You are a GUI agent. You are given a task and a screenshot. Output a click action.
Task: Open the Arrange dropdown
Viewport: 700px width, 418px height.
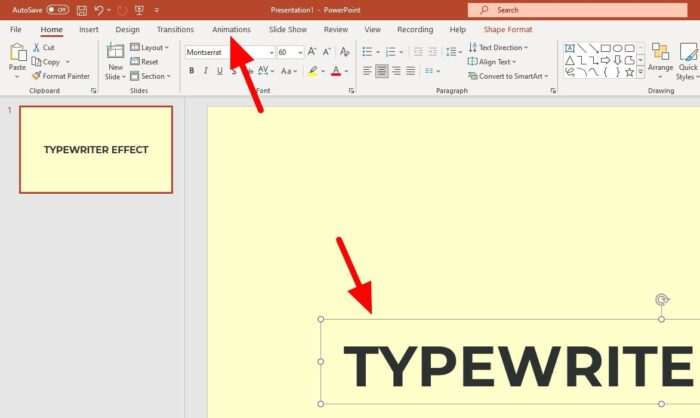tap(660, 61)
